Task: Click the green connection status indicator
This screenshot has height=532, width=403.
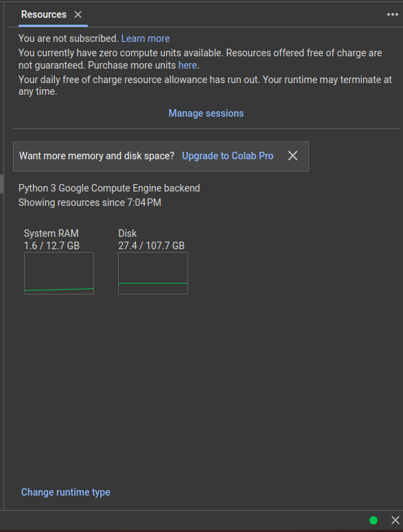Action: pos(373,520)
